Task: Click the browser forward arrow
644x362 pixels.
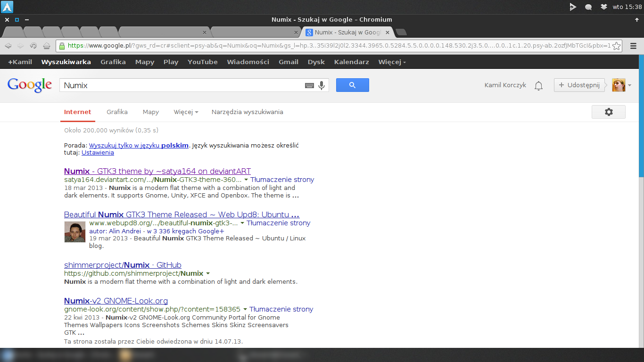Action: click(x=21, y=46)
